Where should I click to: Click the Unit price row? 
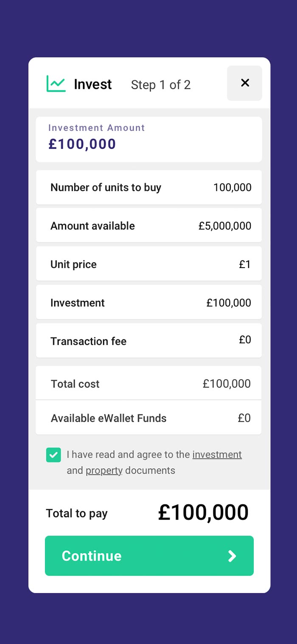click(x=148, y=264)
